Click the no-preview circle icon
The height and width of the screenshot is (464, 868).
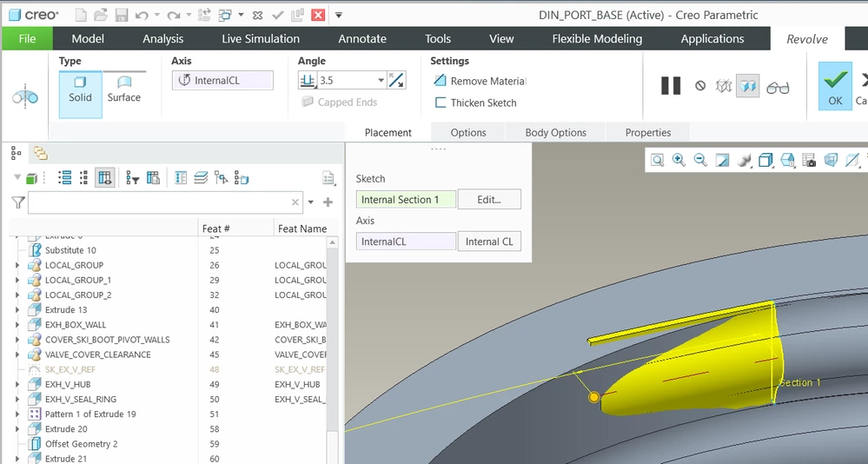click(700, 86)
